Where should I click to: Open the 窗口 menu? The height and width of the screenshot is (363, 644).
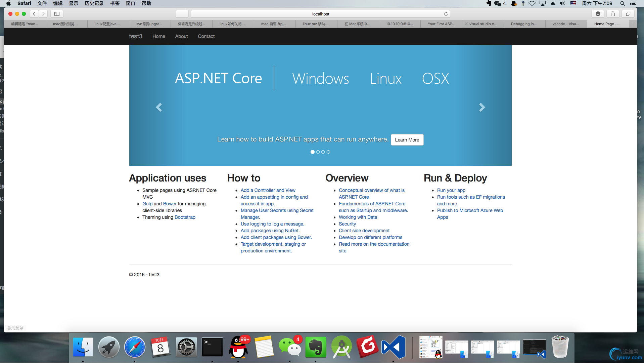[131, 3]
